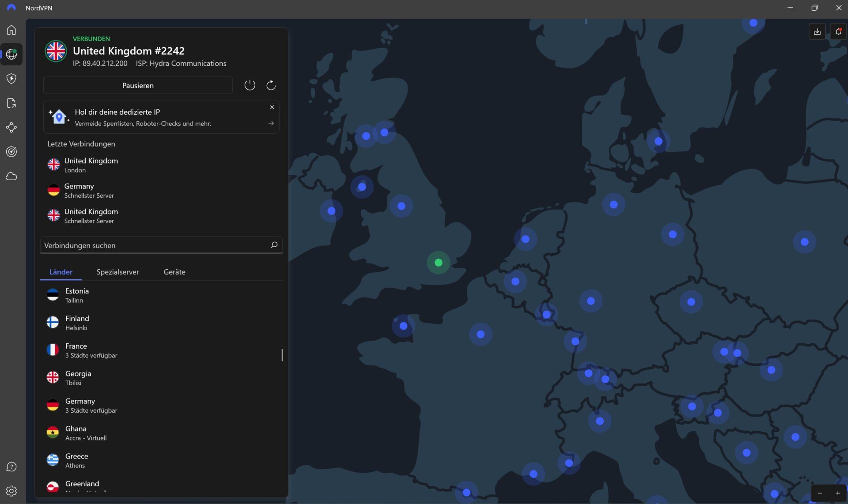848x504 pixels.
Task: Open the cloud sidebar icon
Action: click(x=11, y=176)
